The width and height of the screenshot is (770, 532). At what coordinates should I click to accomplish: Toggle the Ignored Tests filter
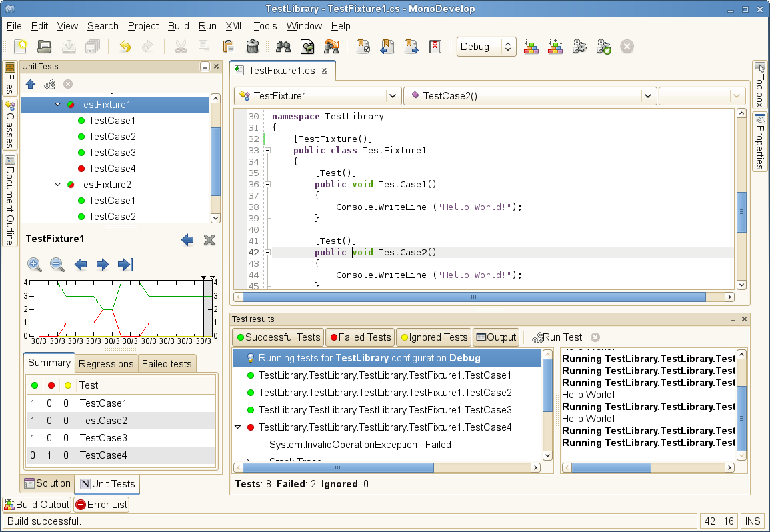(x=433, y=337)
